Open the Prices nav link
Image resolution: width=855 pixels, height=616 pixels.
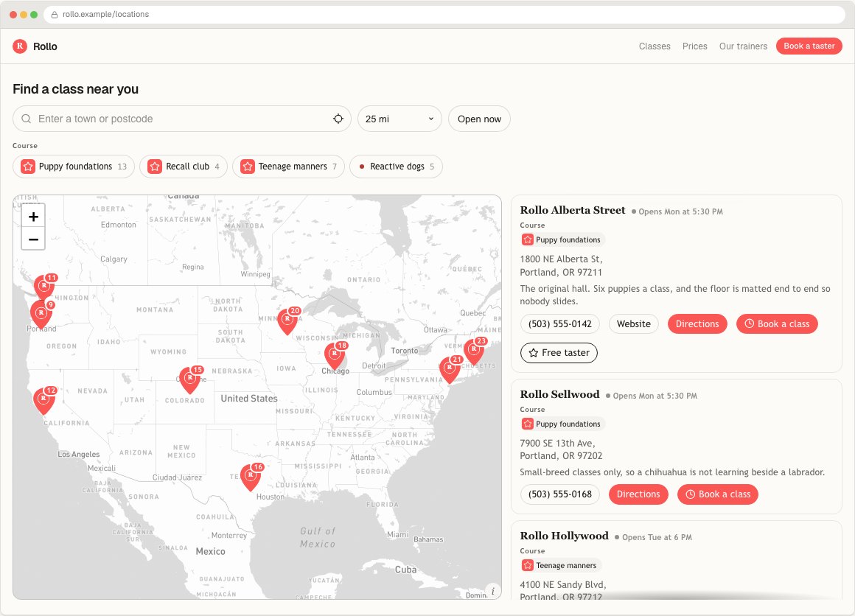point(694,46)
